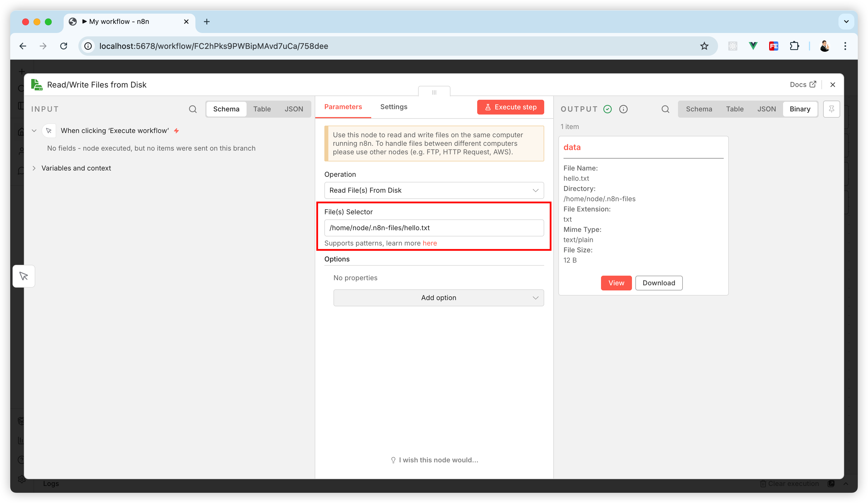Switch the input view to Table
Viewport: 868px width, 503px height.
[x=262, y=109]
